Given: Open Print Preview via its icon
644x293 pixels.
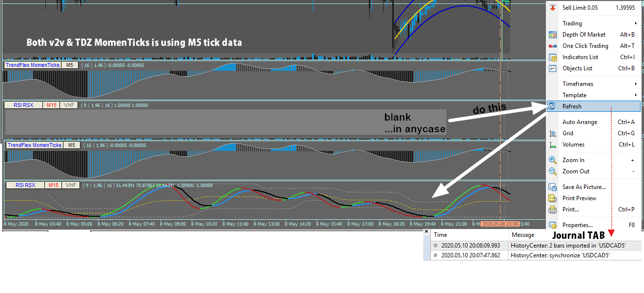Looking at the screenshot, I should click(x=553, y=198).
